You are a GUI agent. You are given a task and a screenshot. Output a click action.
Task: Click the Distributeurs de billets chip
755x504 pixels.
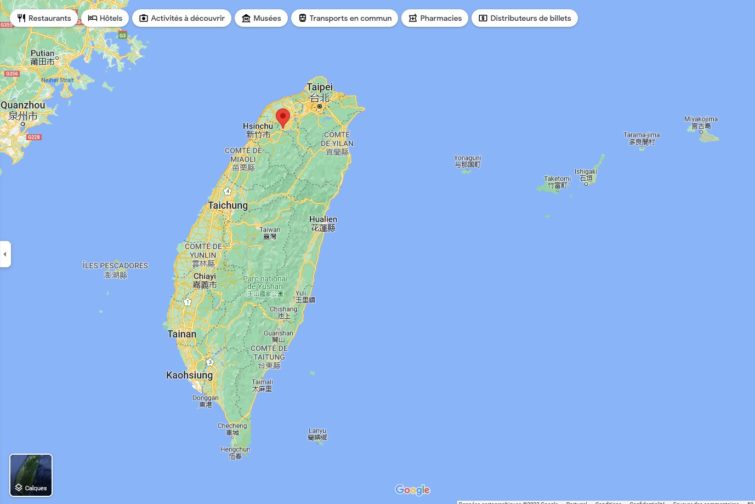[x=524, y=18]
